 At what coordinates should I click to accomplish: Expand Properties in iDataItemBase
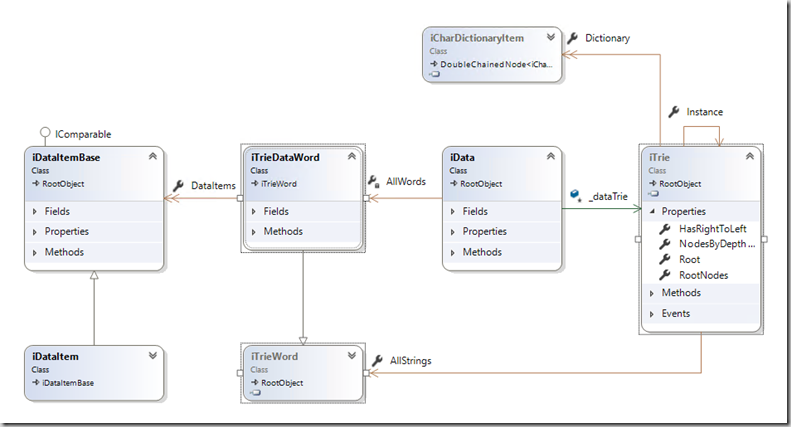35,232
